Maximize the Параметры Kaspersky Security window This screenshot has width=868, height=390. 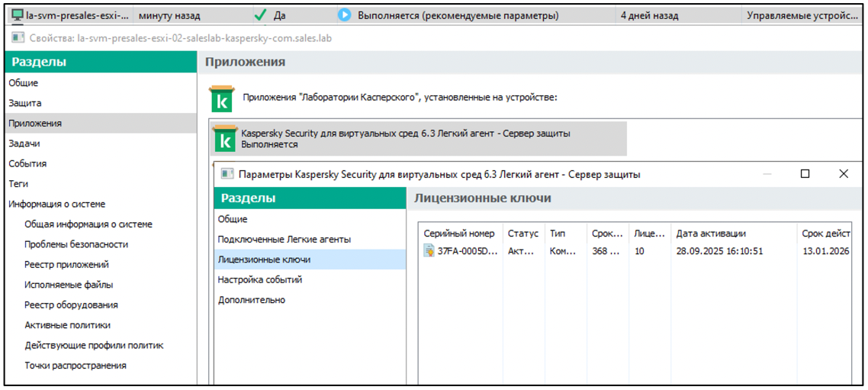(805, 174)
